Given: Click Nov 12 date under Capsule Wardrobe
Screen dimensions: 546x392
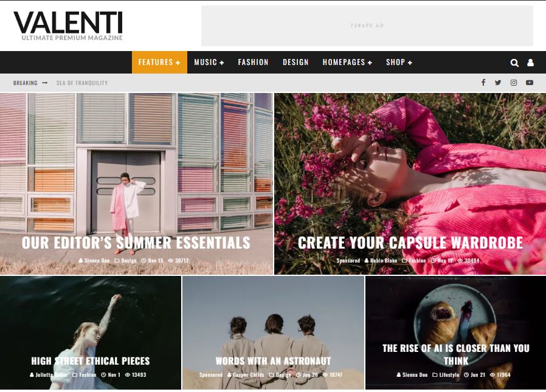Looking at the screenshot, I should (442, 260).
